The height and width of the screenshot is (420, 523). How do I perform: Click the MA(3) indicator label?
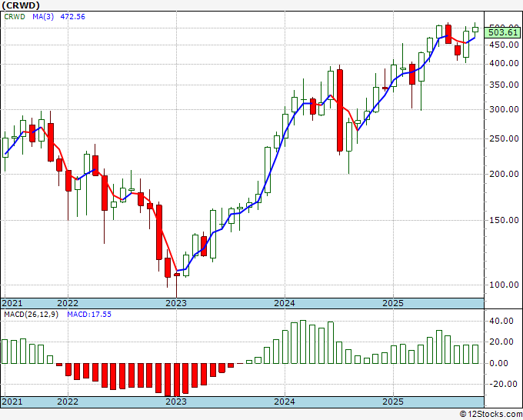pos(43,17)
